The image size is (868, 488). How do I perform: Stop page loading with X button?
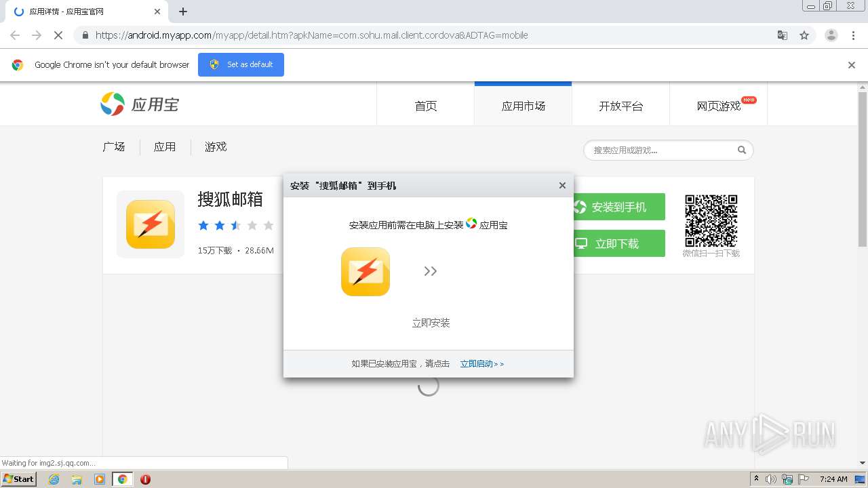click(58, 35)
